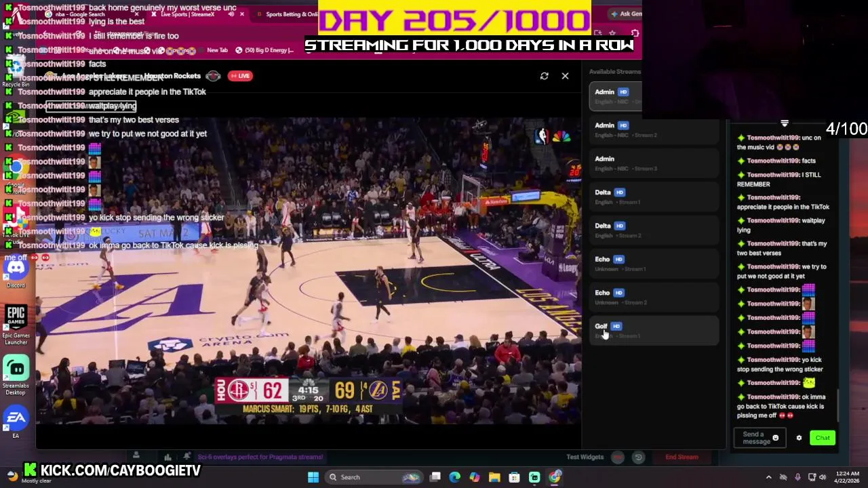Screen dimensions: 868x488
Task: Switch to Chrome on taskbar
Action: 555,477
